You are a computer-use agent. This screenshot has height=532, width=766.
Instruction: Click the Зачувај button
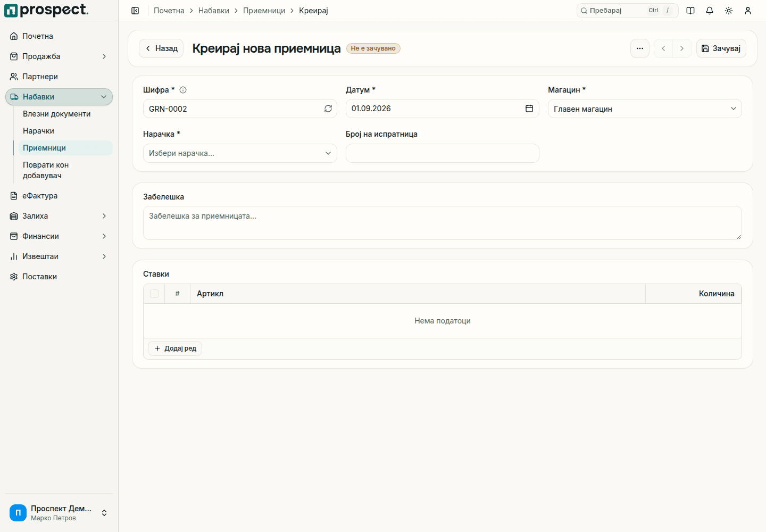point(721,48)
